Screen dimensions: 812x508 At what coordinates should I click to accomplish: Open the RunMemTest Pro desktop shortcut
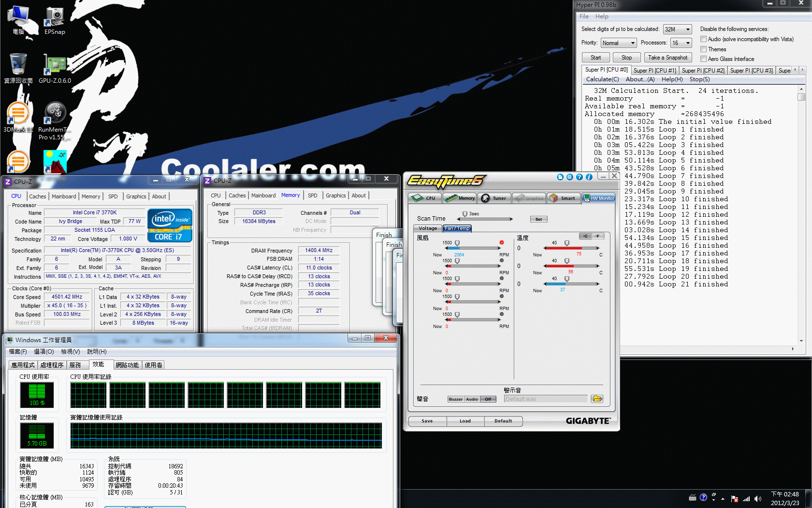[55, 121]
